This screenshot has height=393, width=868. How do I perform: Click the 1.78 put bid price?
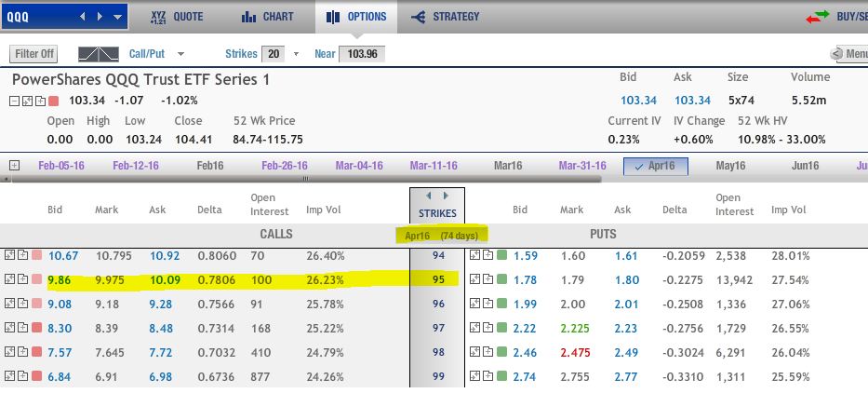click(x=525, y=280)
